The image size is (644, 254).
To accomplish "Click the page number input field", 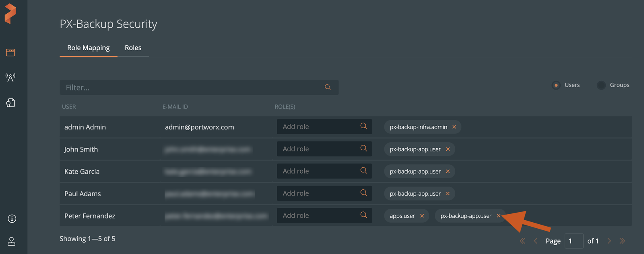I will click(574, 241).
